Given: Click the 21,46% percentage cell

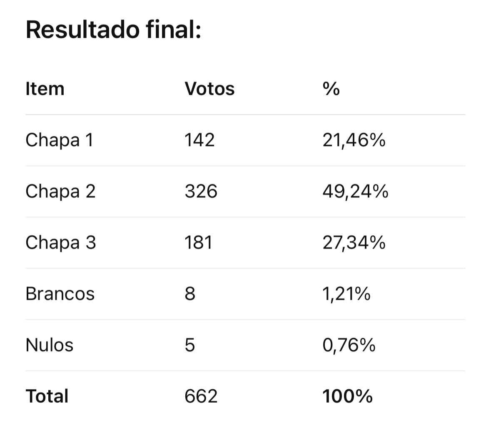Looking at the screenshot, I should (x=354, y=140).
